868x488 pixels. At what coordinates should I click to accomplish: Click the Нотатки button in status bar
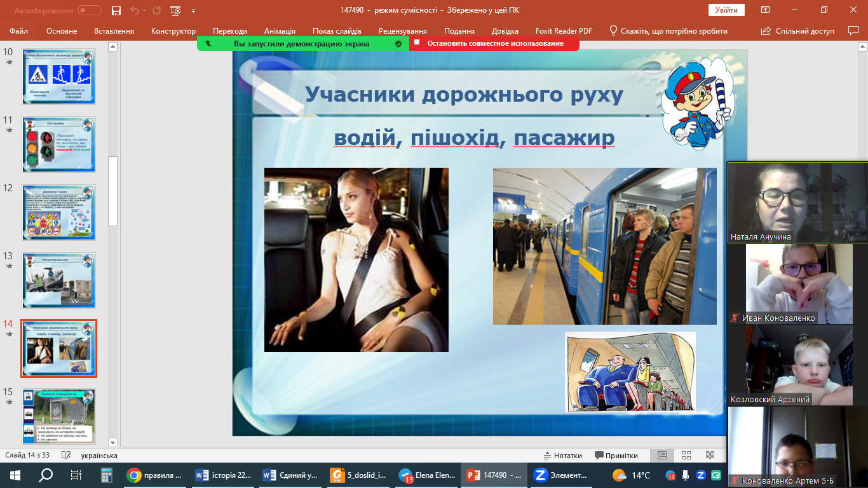[x=562, y=456]
